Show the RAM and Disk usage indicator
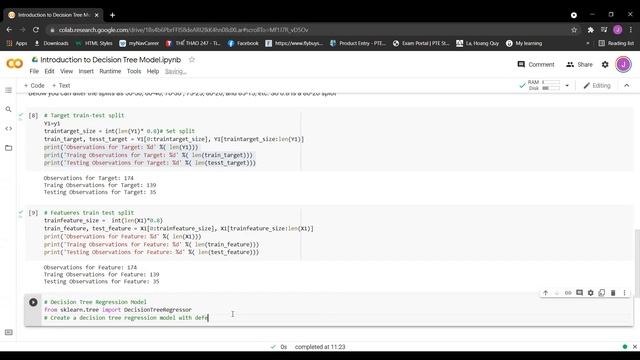This screenshot has height=360, width=640. click(545, 85)
